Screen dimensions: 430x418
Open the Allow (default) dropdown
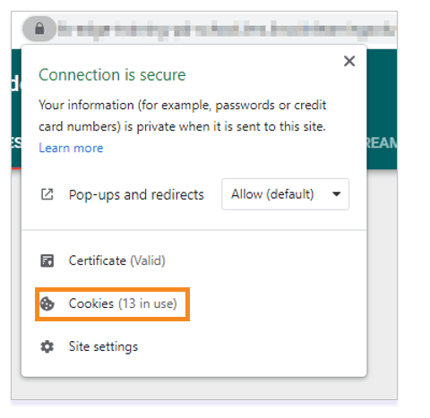click(285, 194)
